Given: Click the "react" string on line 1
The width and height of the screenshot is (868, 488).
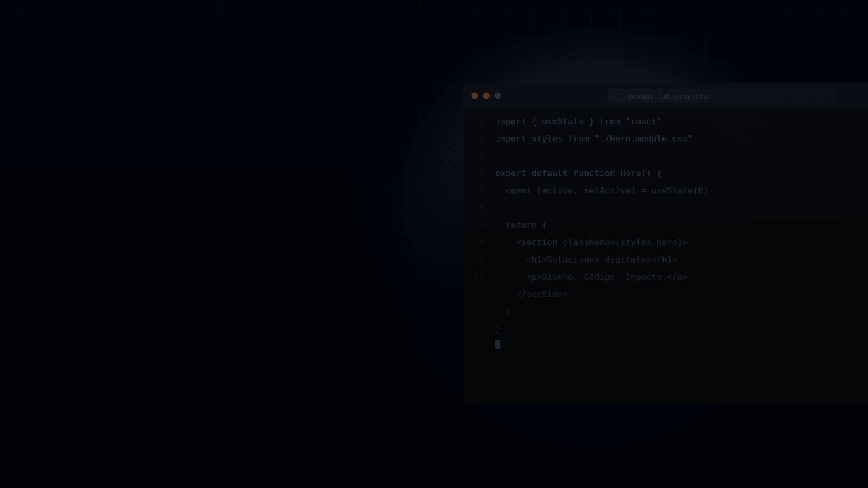Looking at the screenshot, I should (x=643, y=122).
